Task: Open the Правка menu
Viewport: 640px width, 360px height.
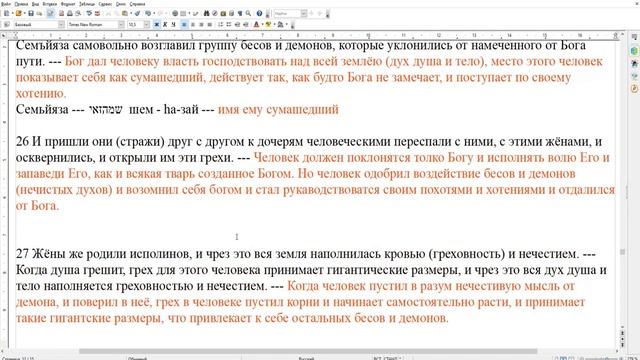Action: pyautogui.click(x=21, y=4)
